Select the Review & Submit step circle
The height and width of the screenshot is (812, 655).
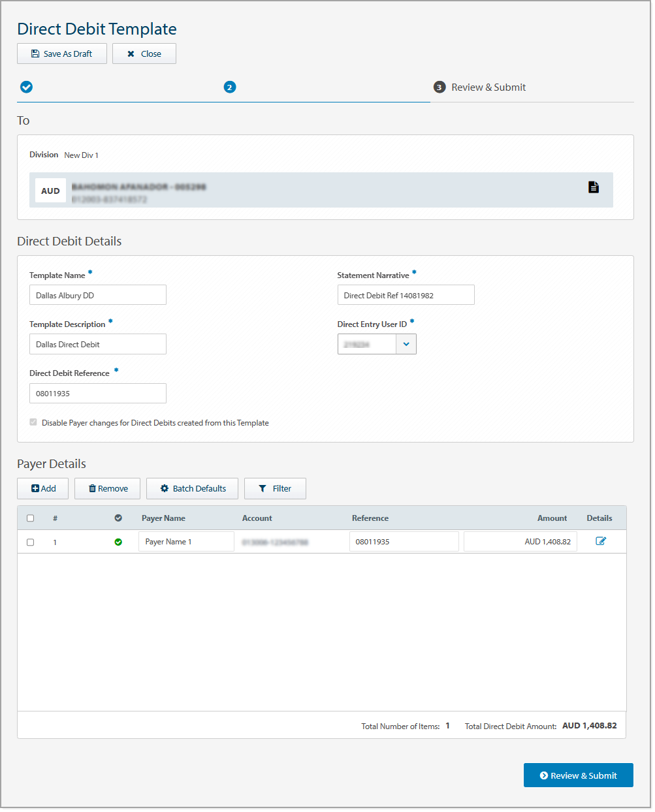coord(439,86)
